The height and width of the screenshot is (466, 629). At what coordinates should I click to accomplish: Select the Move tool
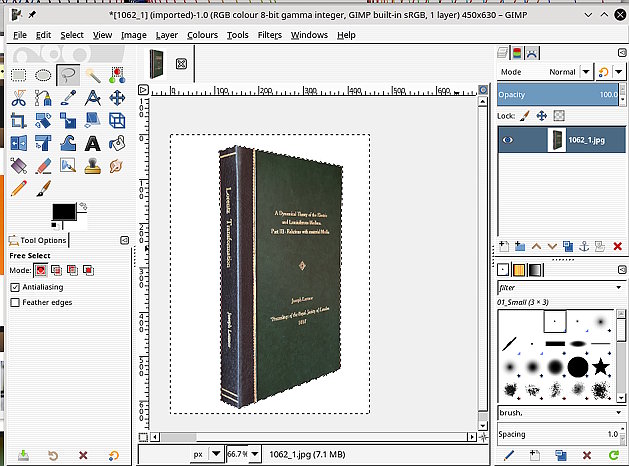(x=117, y=98)
